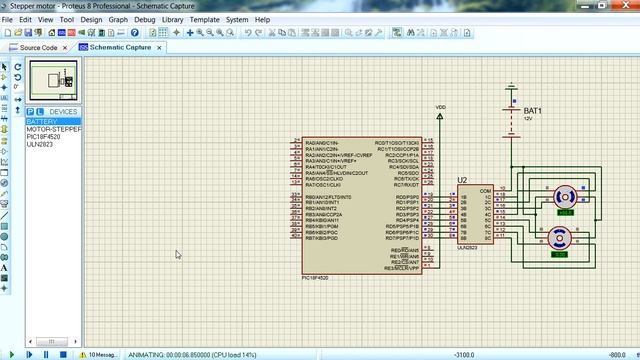
Task: Click the P pick devices button
Action: (30, 112)
